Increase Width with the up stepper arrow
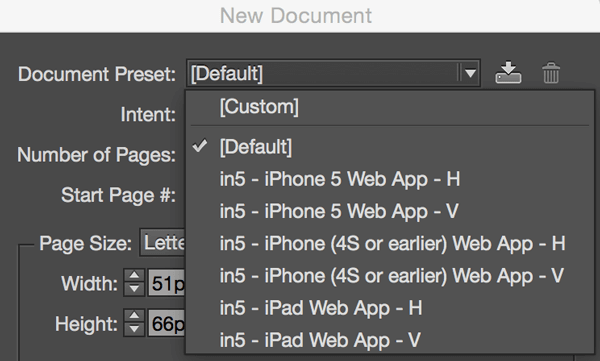Image resolution: width=600 pixels, height=361 pixels. 134,275
